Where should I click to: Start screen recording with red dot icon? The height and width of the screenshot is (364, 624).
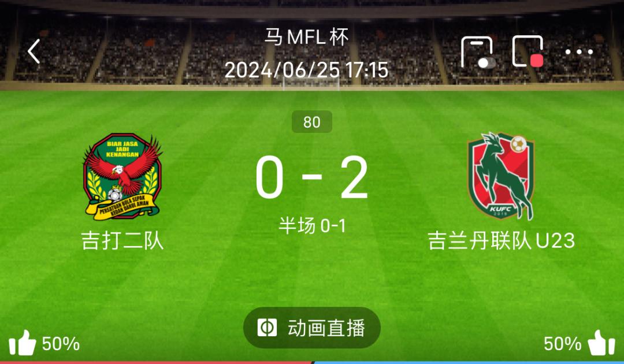point(528,51)
